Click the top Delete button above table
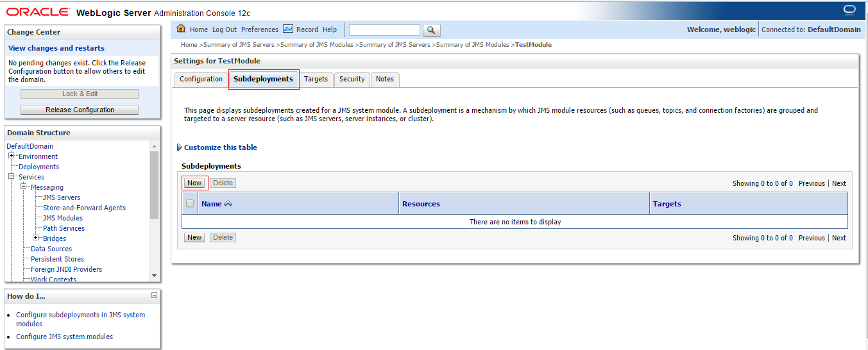Image resolution: width=868 pixels, height=350 pixels. click(223, 183)
